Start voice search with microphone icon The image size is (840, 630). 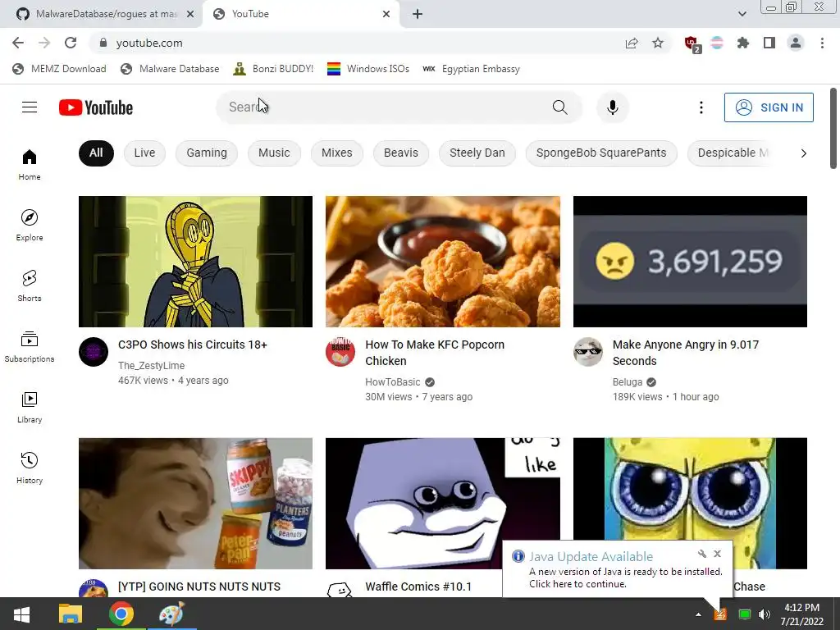click(x=612, y=107)
